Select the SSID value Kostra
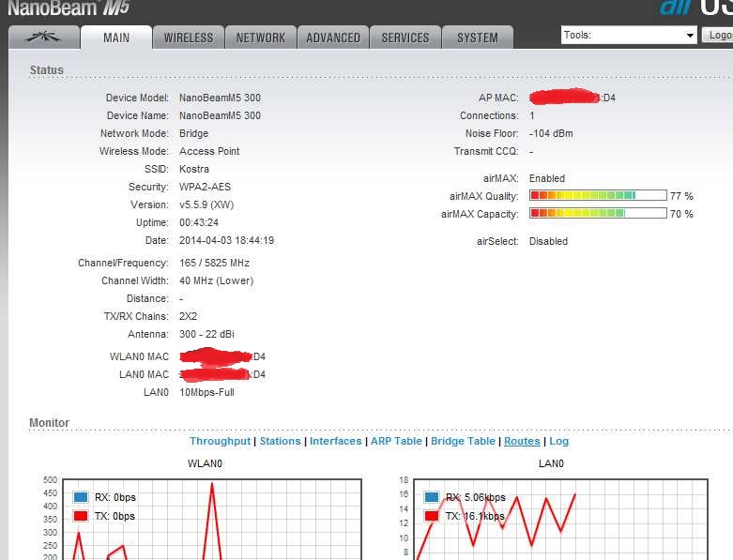 pyautogui.click(x=194, y=169)
